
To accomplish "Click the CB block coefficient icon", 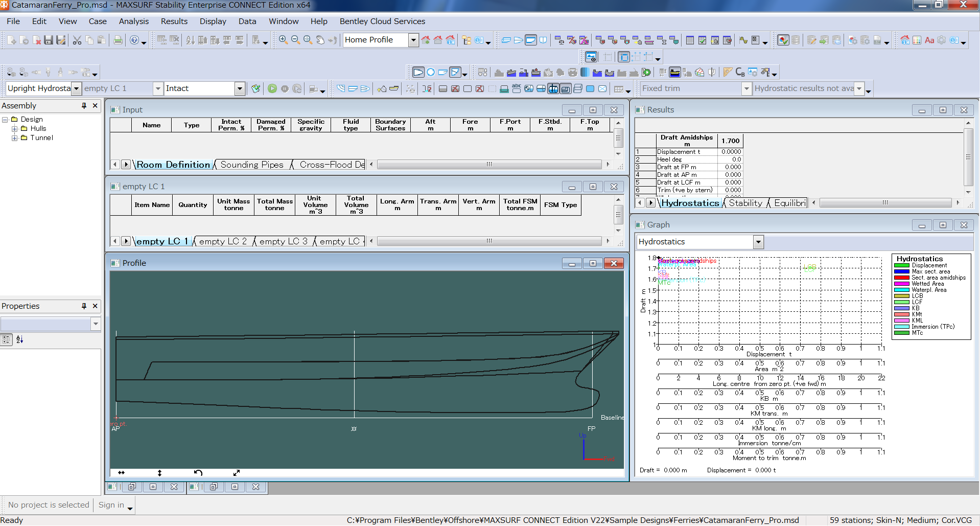I will click(x=740, y=73).
